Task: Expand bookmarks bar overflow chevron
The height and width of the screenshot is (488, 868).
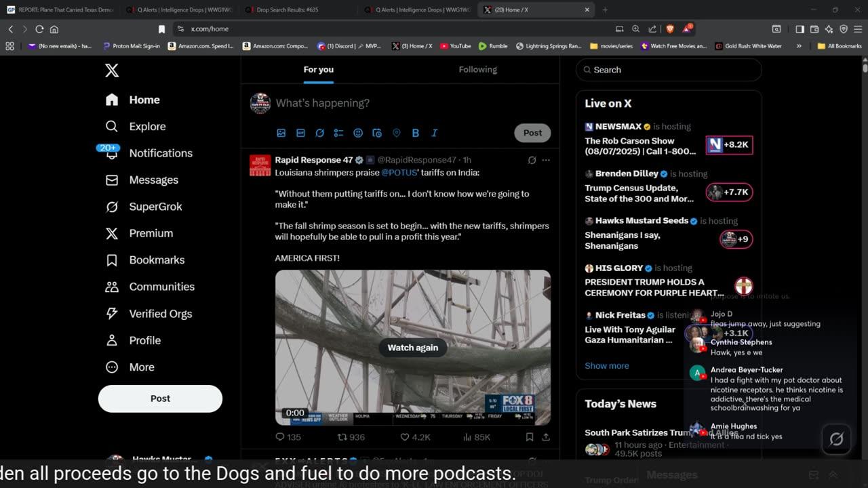Action: pyautogui.click(x=799, y=46)
